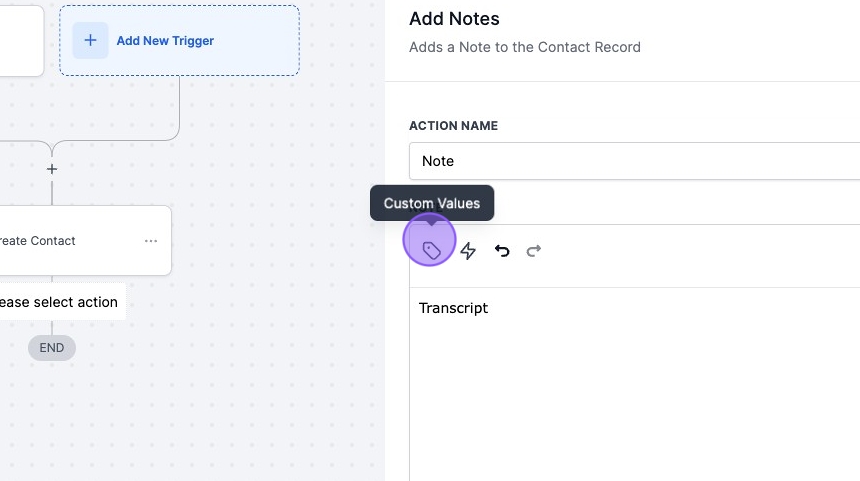Click the Custom Values tooltip

[x=432, y=203]
